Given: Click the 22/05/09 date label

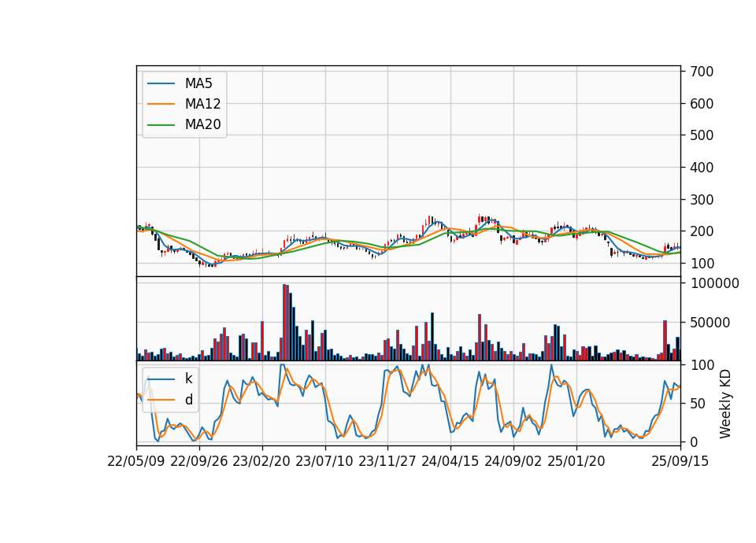Looking at the screenshot, I should pos(136,461).
